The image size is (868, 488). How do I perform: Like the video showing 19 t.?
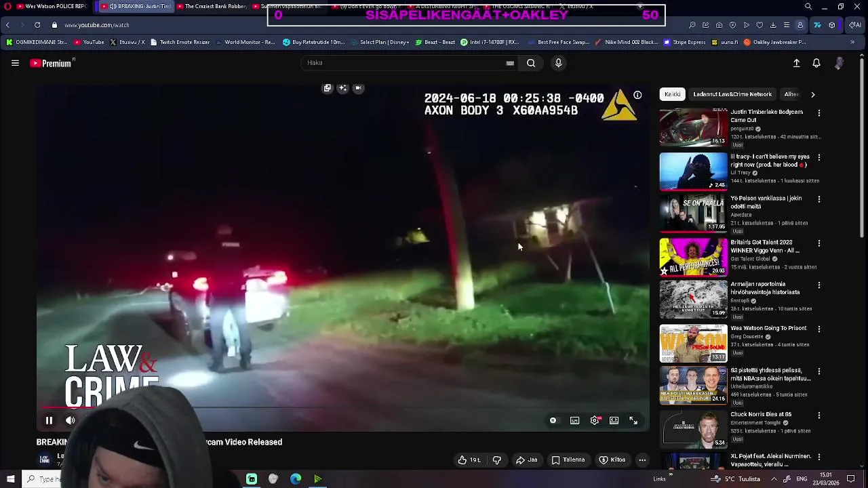point(469,460)
